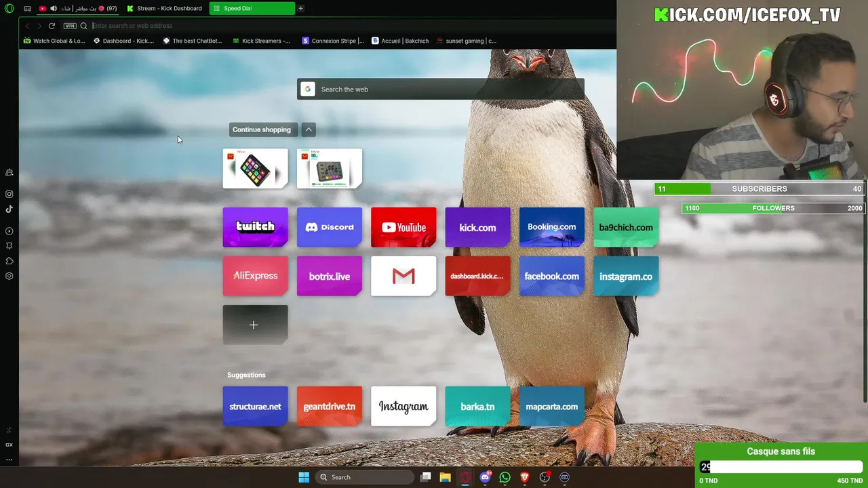The image size is (868, 488).
Task: Open the Twitch speed dial tile
Action: pos(255,227)
